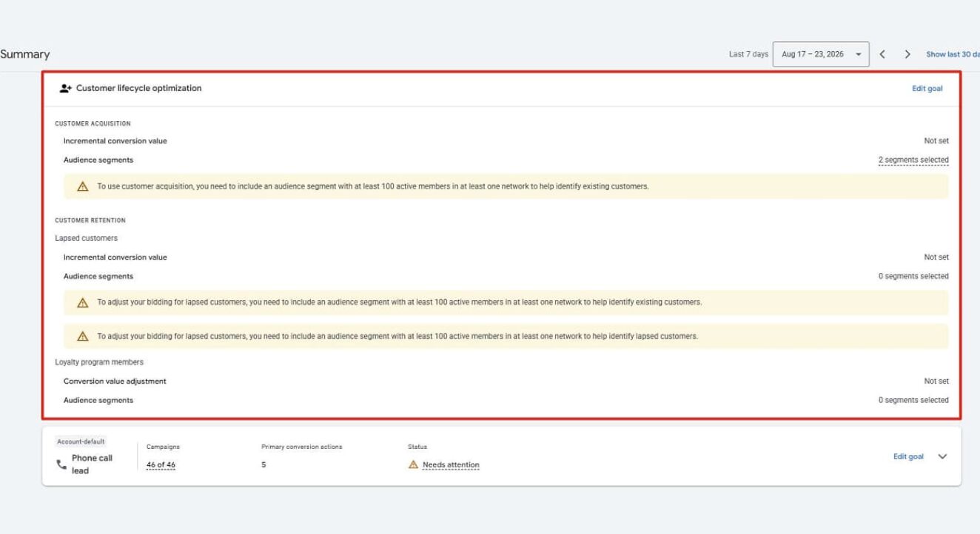980x534 pixels.
Task: Open the 46 of 46 campaigns link
Action: pyautogui.click(x=161, y=465)
